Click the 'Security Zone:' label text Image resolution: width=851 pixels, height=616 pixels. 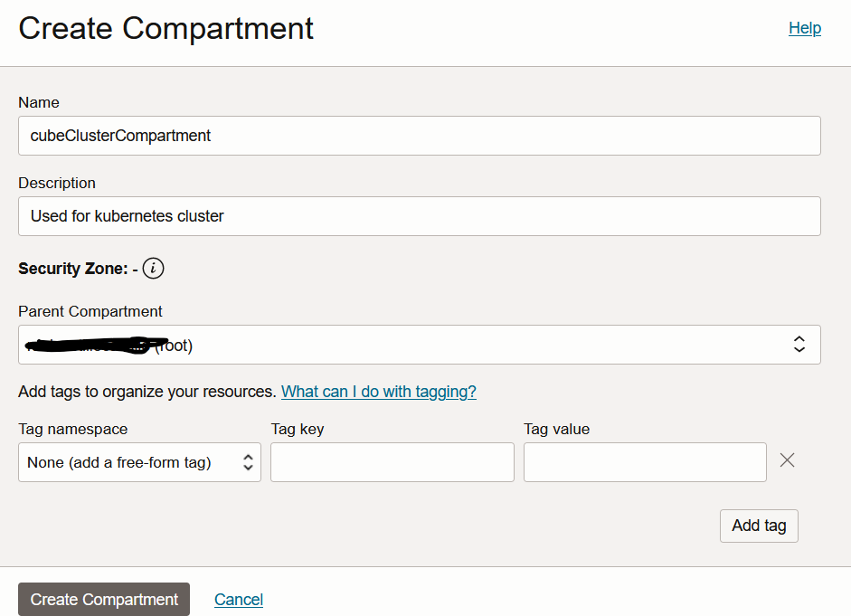pyautogui.click(x=72, y=269)
